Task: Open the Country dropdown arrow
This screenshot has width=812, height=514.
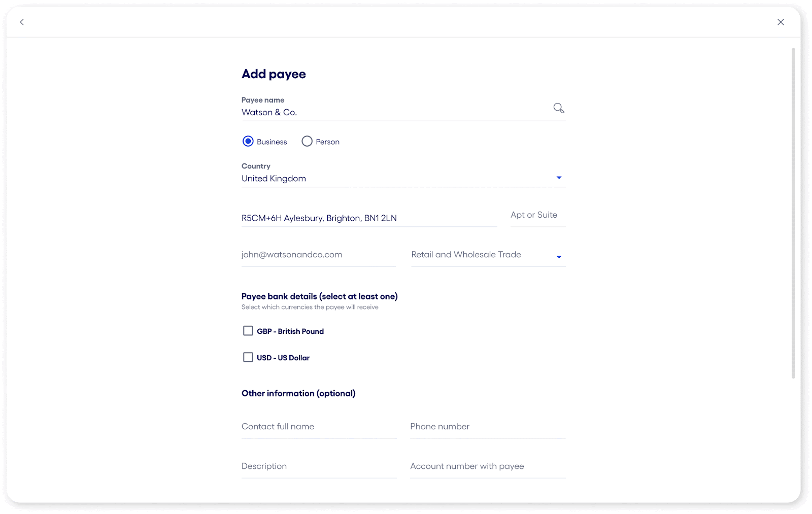Action: 559,178
